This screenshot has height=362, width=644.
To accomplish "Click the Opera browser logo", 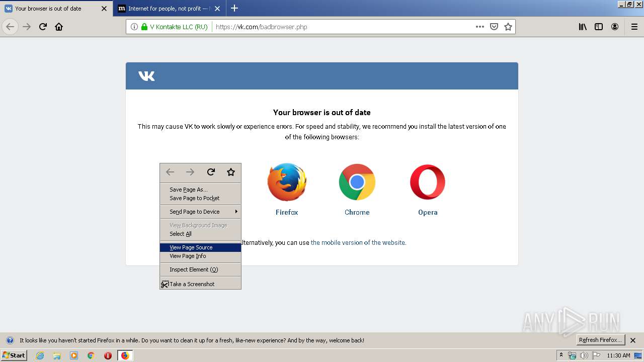I will click(428, 182).
